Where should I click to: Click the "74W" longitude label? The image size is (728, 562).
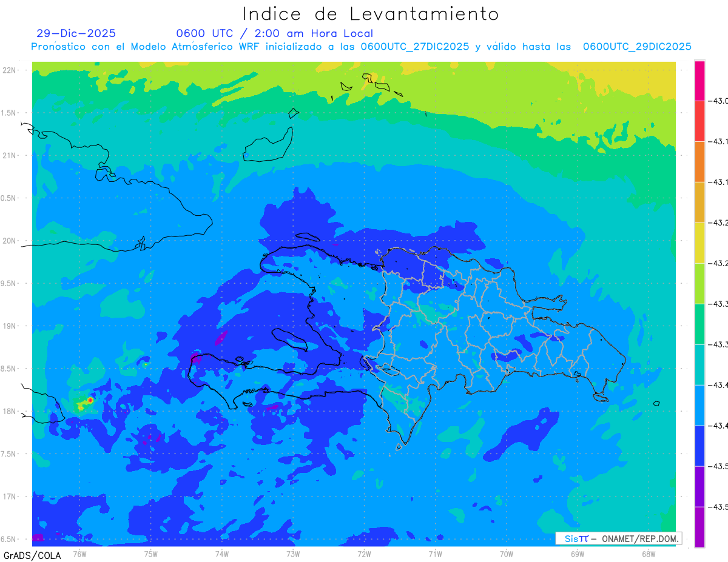click(221, 554)
